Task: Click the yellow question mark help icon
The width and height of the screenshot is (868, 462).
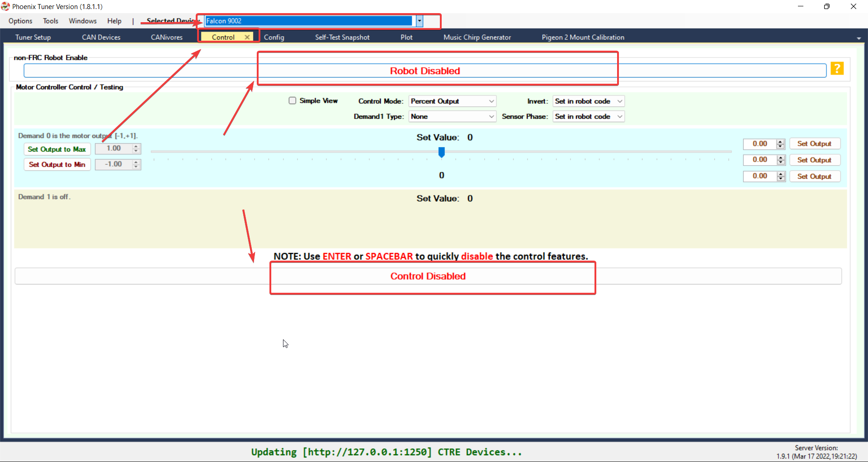Action: tap(837, 68)
